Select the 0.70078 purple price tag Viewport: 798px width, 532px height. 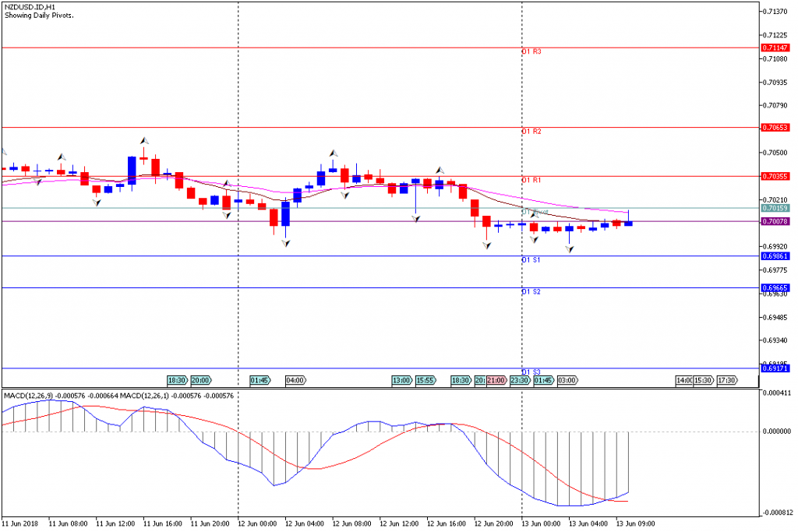777,222
